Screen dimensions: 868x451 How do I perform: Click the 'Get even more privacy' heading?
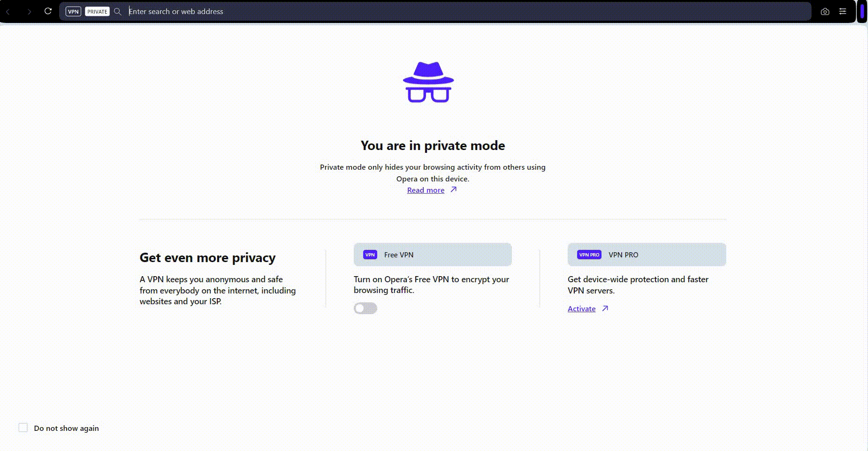click(207, 257)
